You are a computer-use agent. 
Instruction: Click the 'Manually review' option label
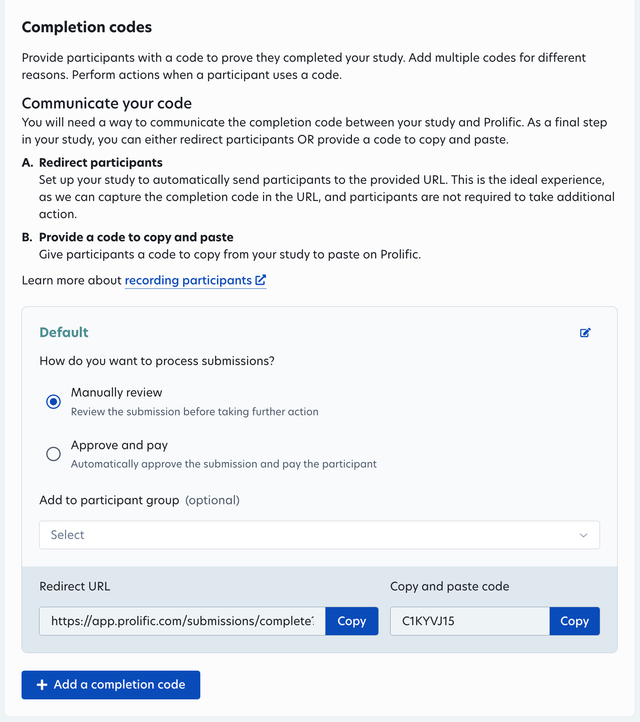pyautogui.click(x=116, y=392)
